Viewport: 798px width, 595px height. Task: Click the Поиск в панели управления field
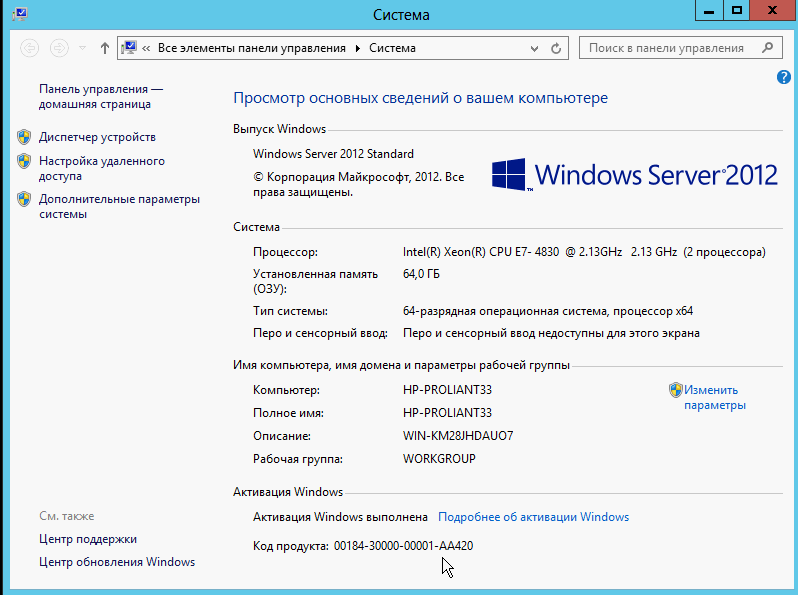click(666, 48)
